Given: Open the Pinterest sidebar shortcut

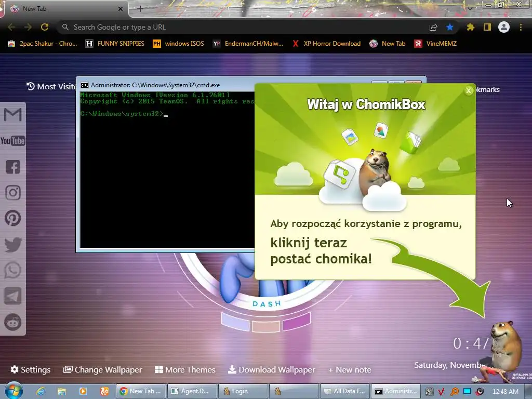Looking at the screenshot, I should click(x=13, y=218).
